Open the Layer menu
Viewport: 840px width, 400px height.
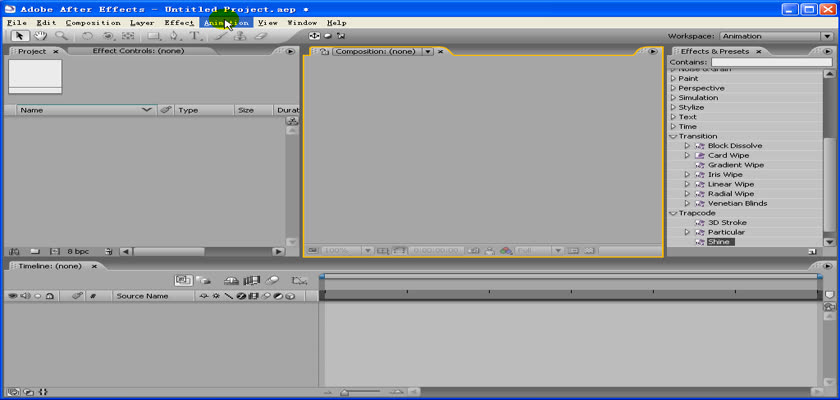(142, 23)
